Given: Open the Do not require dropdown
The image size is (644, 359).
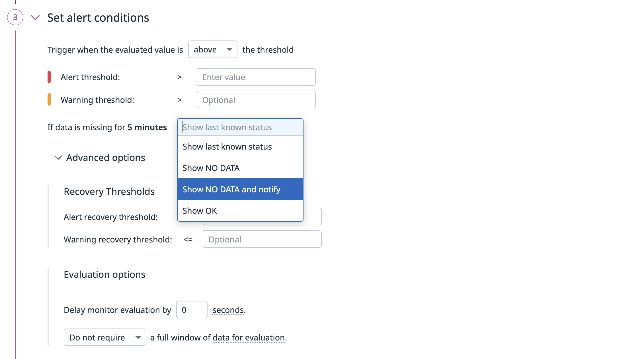Looking at the screenshot, I should point(104,337).
